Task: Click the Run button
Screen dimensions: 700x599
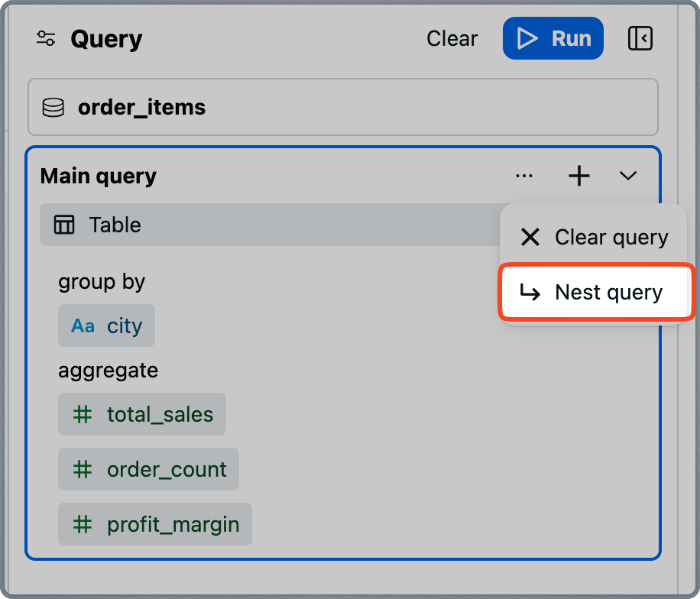Action: pos(553,38)
